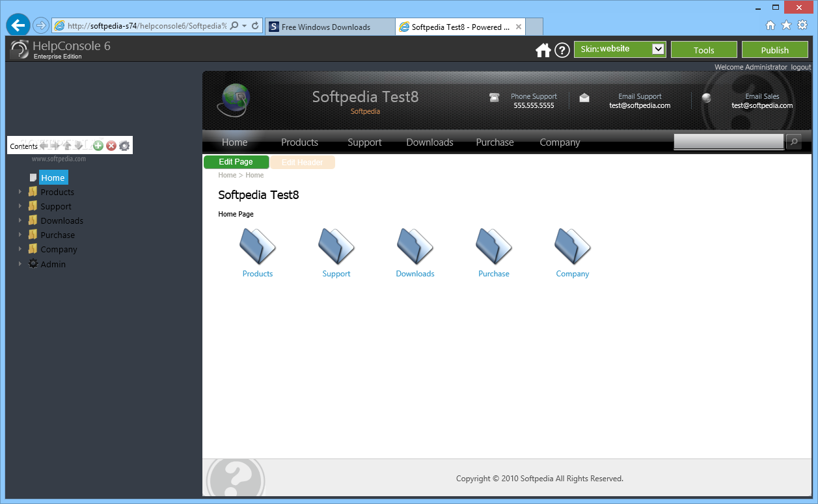Click the Purchase link below folder
818x504 pixels.
[x=494, y=274]
